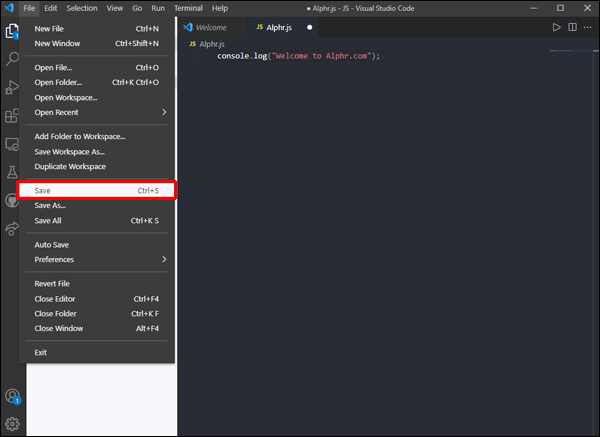Open the Edit menu

click(x=51, y=8)
